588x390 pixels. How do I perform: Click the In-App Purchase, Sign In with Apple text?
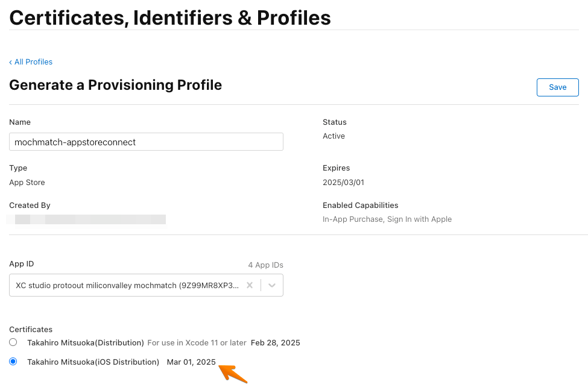click(x=387, y=219)
